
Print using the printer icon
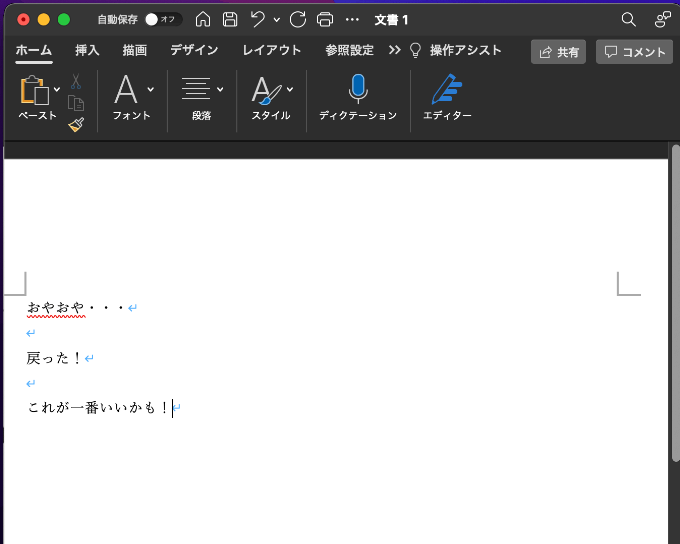324,19
